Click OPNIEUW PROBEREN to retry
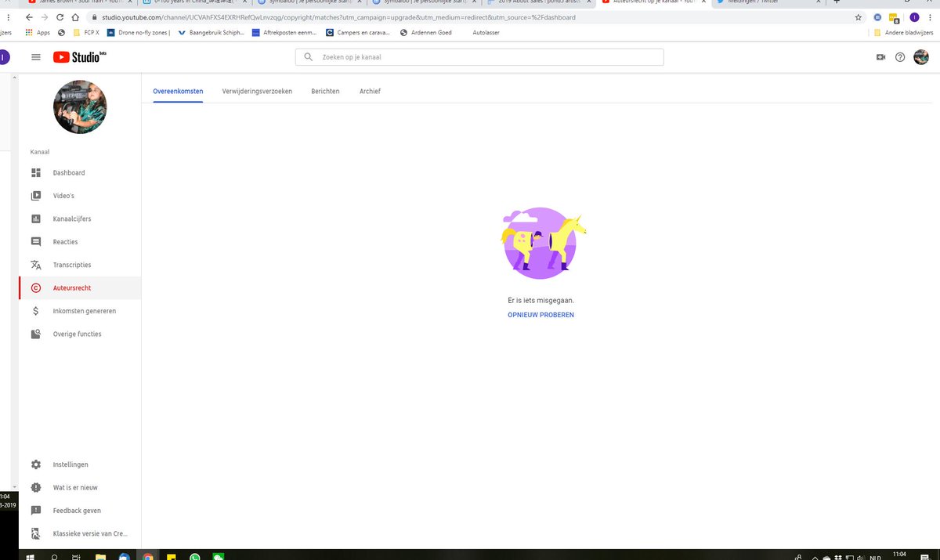 [540, 315]
